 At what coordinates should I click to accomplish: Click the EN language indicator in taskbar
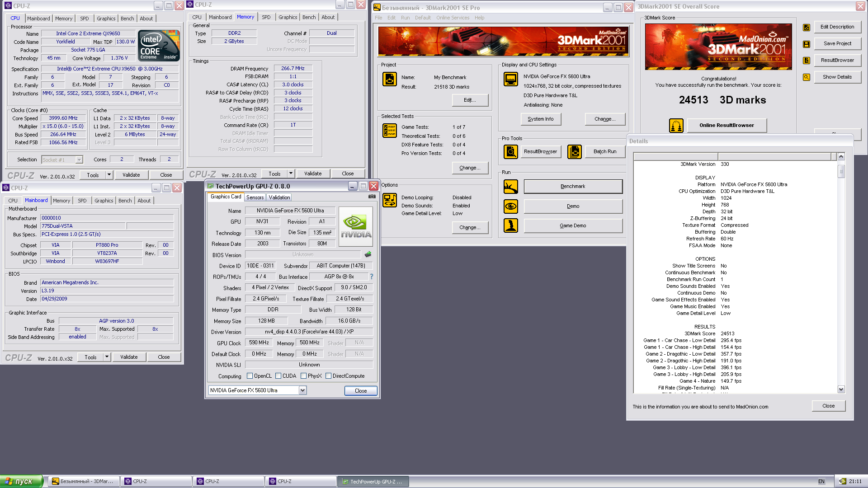(821, 482)
